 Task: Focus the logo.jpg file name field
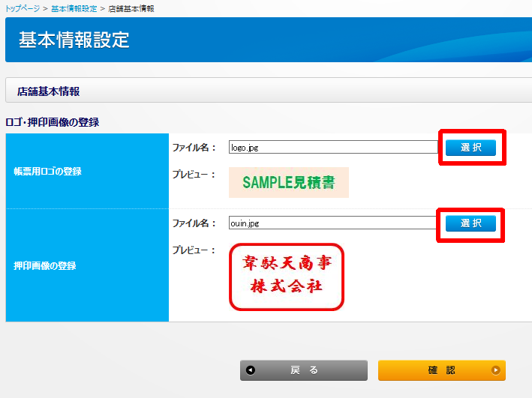(332, 148)
